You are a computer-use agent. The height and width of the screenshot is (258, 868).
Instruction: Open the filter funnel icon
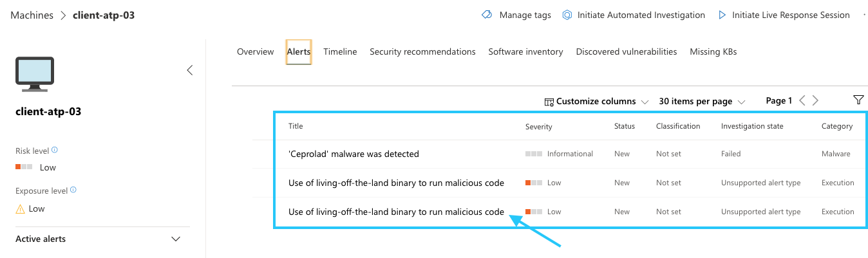[x=858, y=100]
